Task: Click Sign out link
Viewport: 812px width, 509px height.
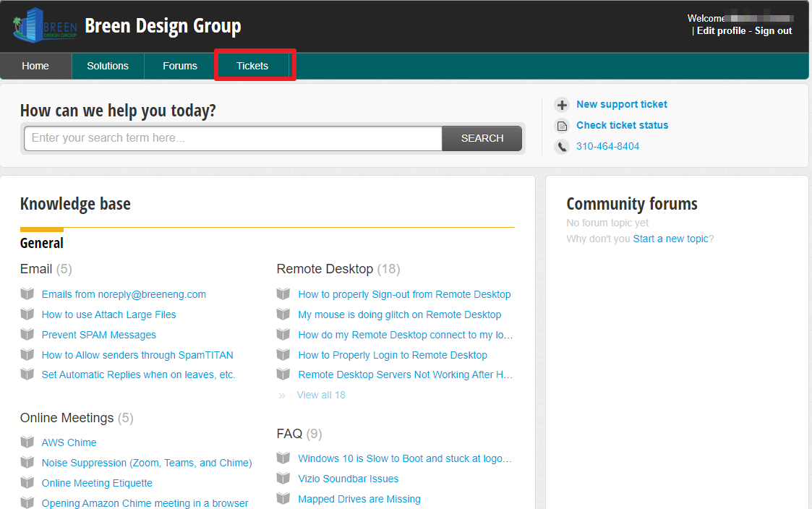Action: click(x=773, y=30)
